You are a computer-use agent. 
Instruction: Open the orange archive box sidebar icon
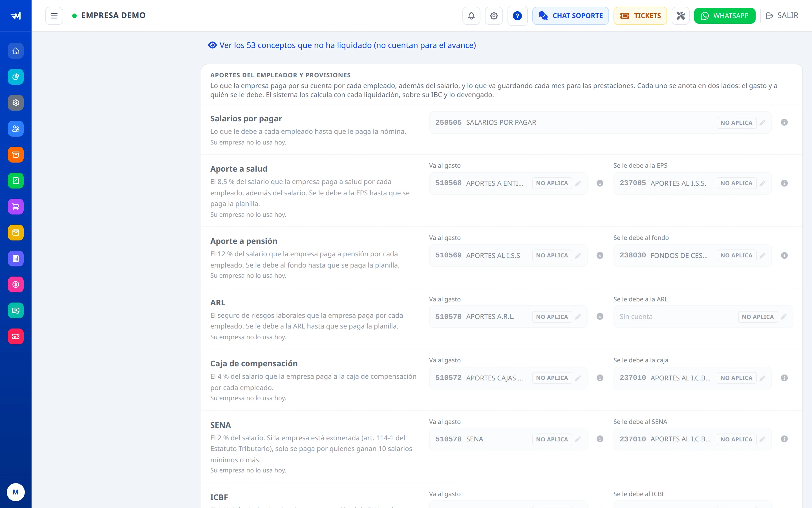coord(16,155)
